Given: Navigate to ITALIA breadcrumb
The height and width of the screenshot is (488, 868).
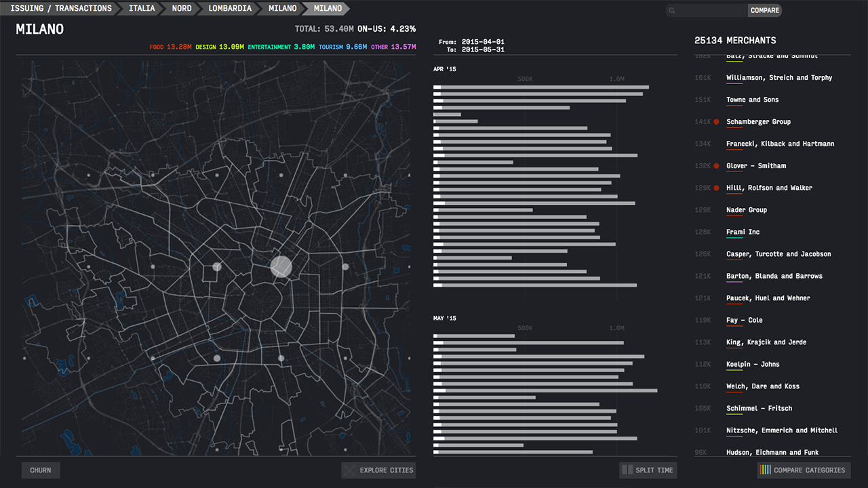Looking at the screenshot, I should coord(142,9).
